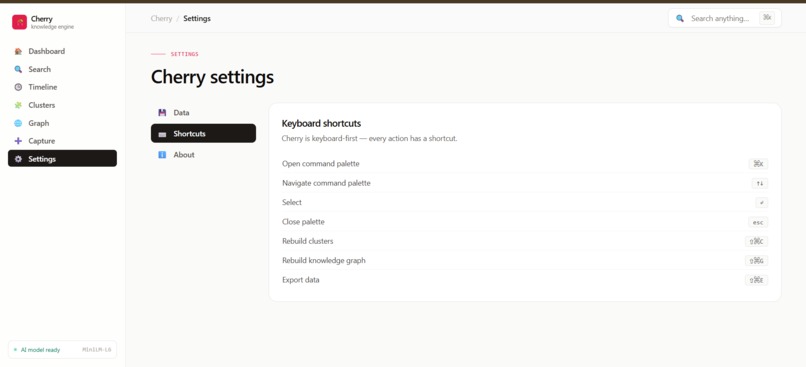The width and height of the screenshot is (806, 367).
Task: Click the Close palette label
Action: click(x=303, y=222)
